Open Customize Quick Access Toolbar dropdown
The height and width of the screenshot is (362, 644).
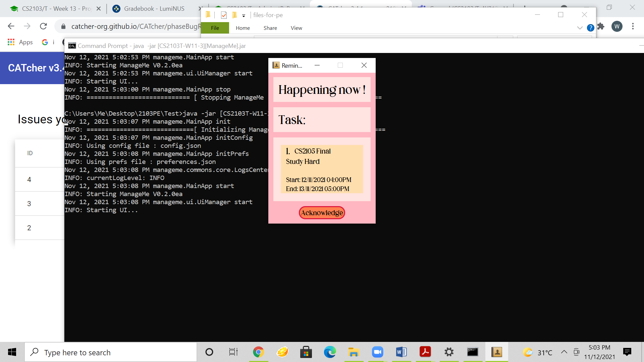pyautogui.click(x=244, y=15)
